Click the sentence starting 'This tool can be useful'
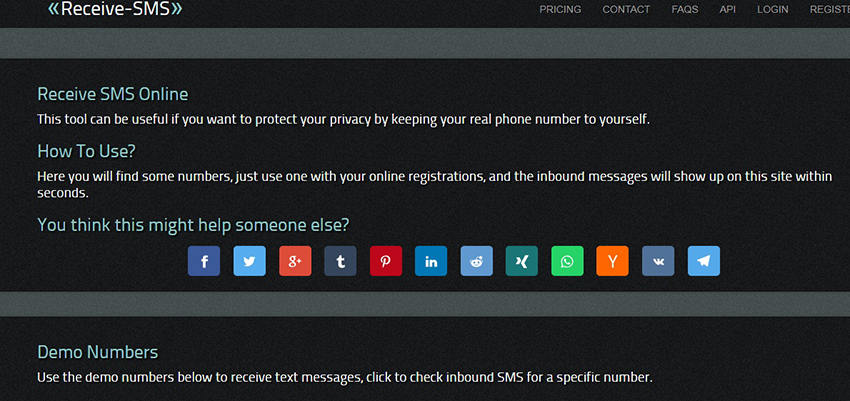Viewport: 850px width, 401px height. tap(343, 120)
